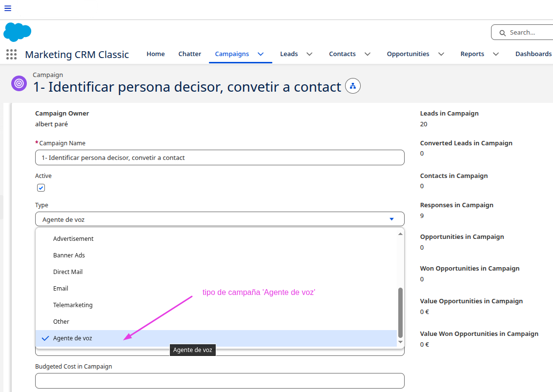The height and width of the screenshot is (392, 553).
Task: Switch to the Contacts tab
Action: pos(342,54)
